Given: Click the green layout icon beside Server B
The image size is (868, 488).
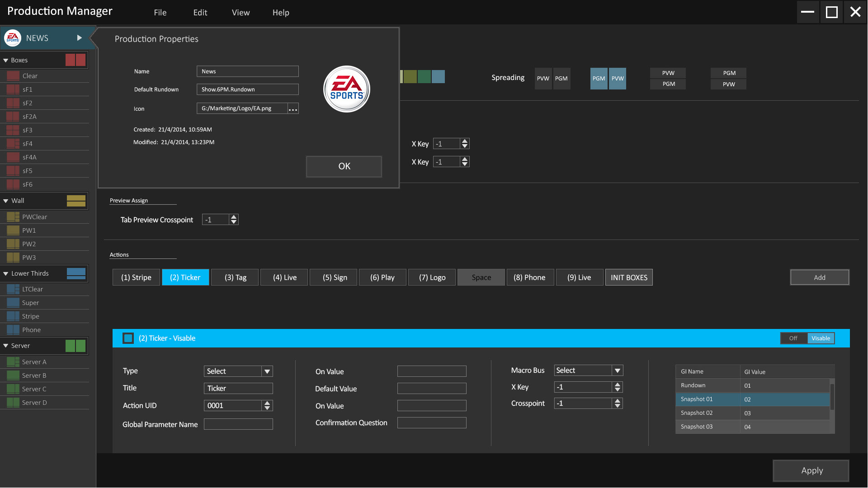Looking at the screenshot, I should 13,375.
